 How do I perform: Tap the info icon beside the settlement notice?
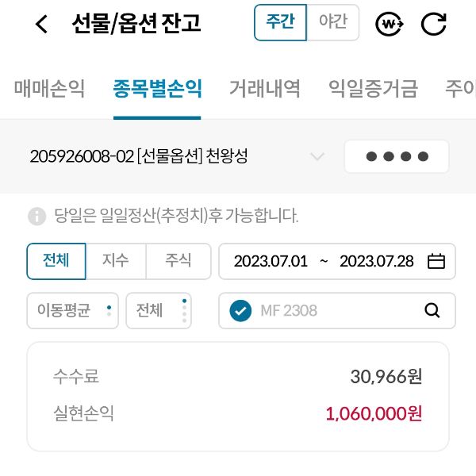coord(36,216)
